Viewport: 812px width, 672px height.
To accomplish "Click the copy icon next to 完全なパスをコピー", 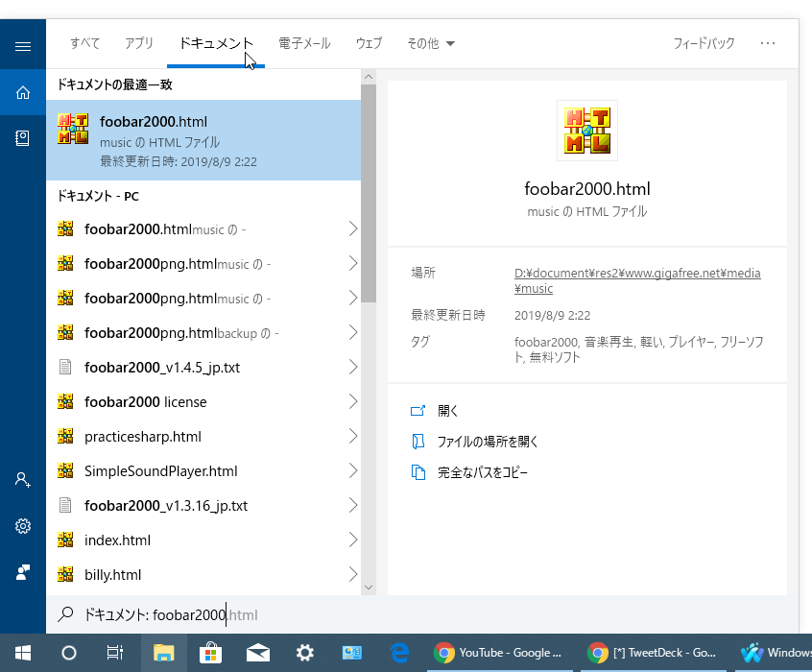I will [x=418, y=472].
